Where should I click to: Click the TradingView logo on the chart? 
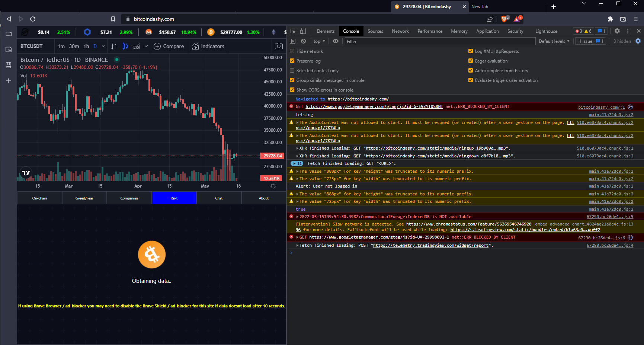(26, 173)
